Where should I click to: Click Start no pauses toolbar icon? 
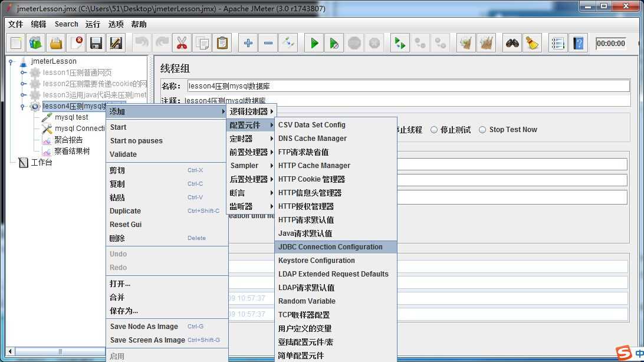point(334,43)
